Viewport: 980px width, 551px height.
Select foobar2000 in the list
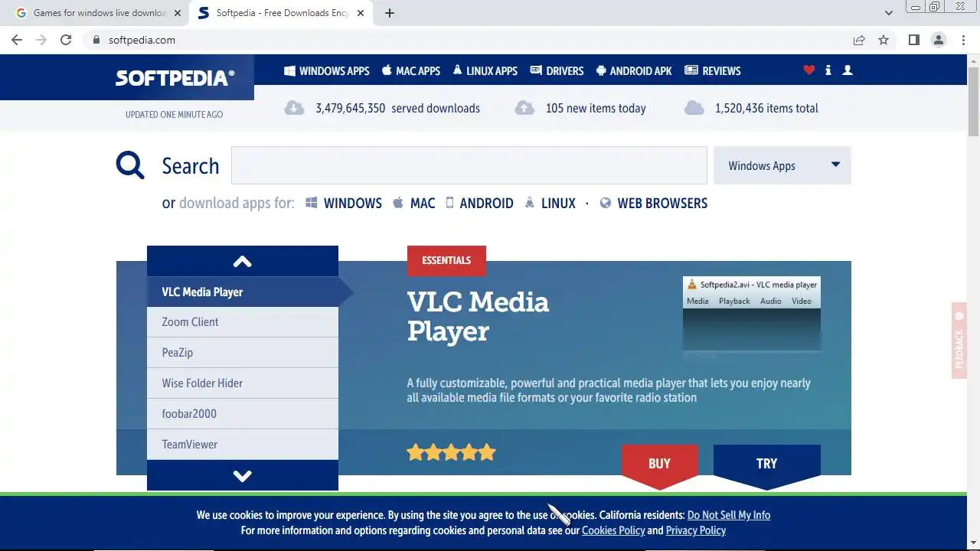(243, 414)
